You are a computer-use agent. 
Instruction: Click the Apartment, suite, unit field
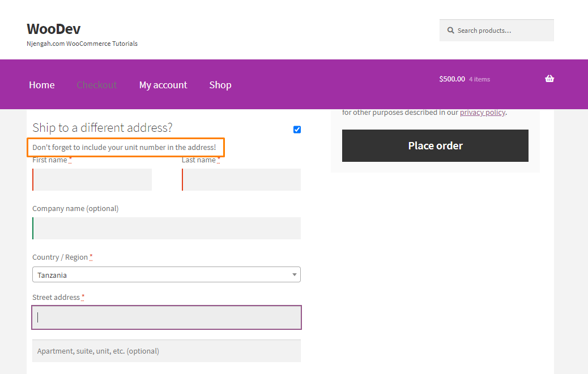[x=167, y=351]
